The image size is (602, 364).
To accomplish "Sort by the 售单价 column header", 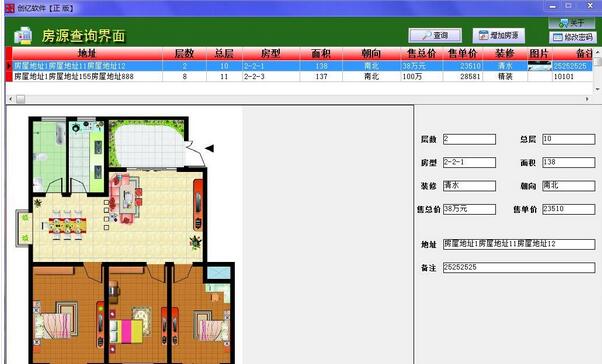I will click(x=463, y=53).
